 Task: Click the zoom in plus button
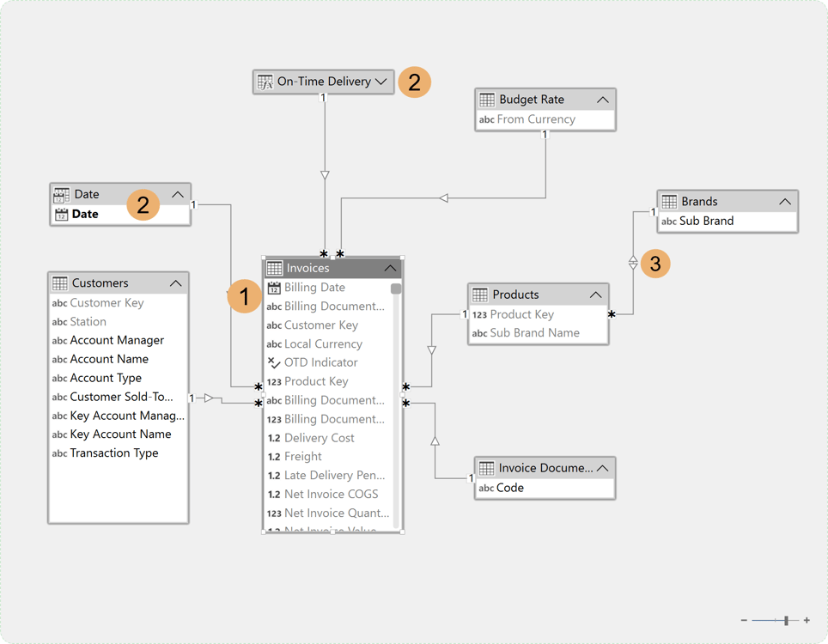click(x=805, y=620)
